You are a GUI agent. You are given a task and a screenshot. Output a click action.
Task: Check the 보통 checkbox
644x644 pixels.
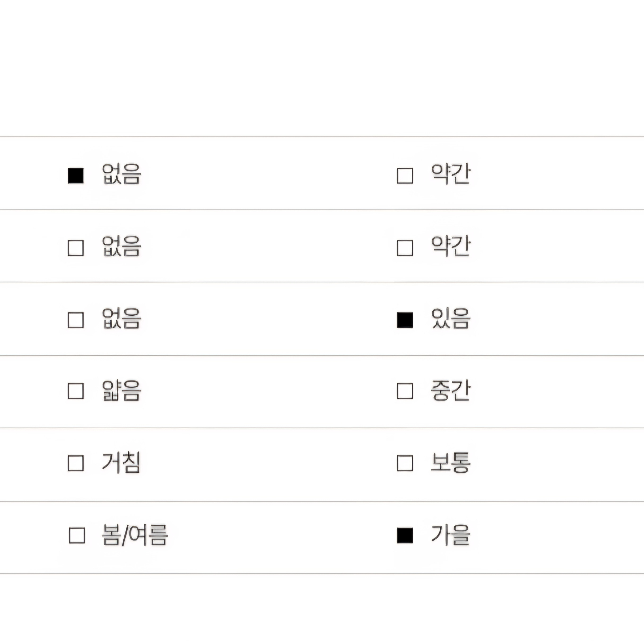pyautogui.click(x=405, y=463)
